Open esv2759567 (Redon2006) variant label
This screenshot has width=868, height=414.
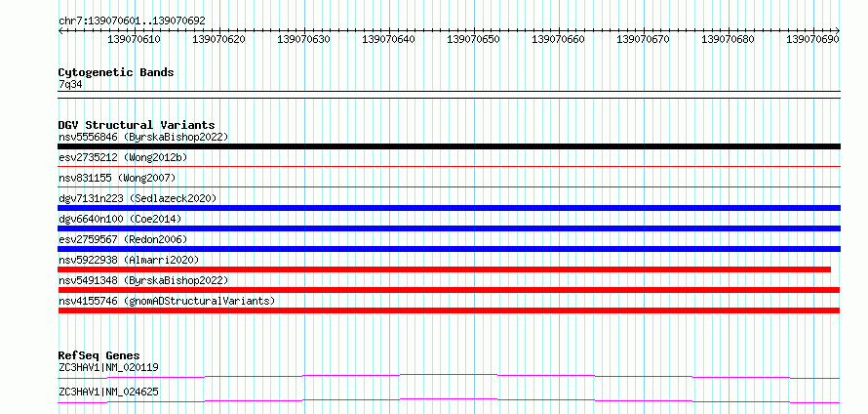[123, 239]
